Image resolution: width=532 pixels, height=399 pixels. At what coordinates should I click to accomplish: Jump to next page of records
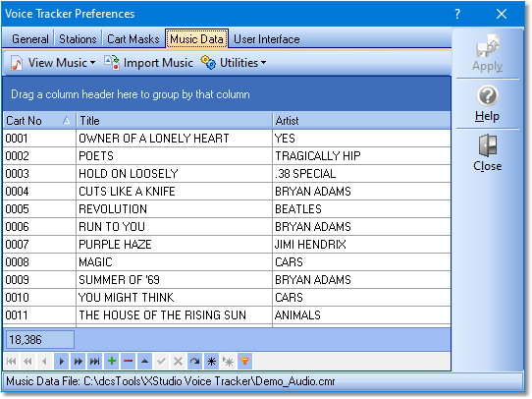(x=79, y=362)
